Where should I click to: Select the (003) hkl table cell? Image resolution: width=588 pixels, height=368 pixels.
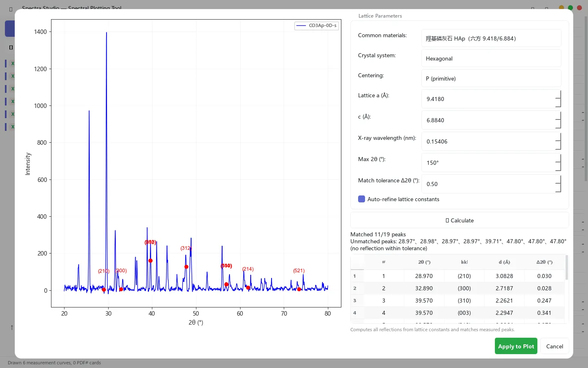pos(464,313)
